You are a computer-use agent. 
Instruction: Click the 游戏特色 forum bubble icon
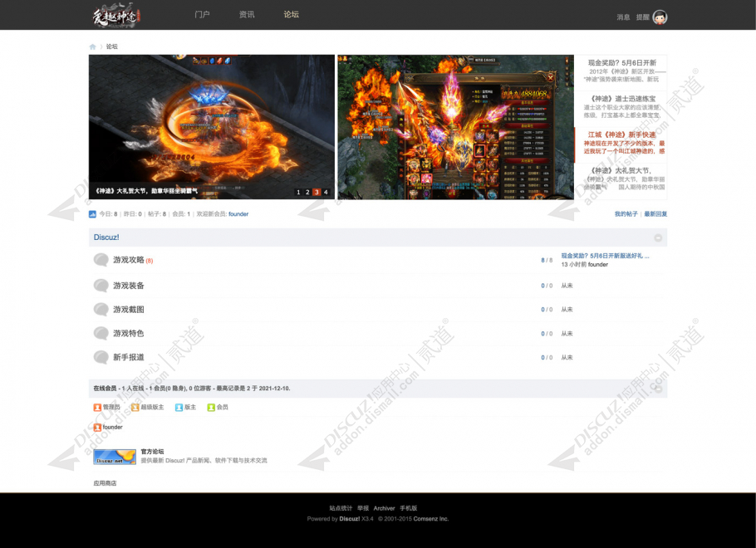click(101, 334)
